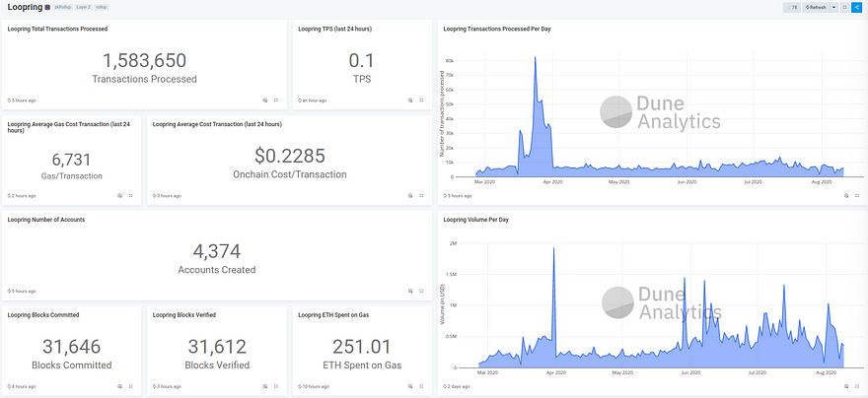Screen dimensions: 868x398
Task: Expand Volume Per Day chart fullscreen
Action: 857,386
